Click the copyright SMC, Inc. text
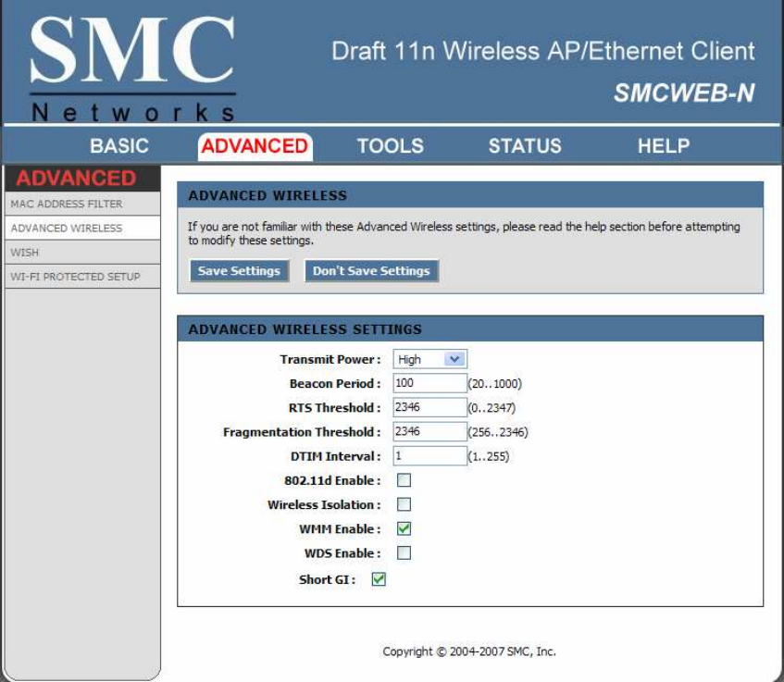Screen dimensions: 784x682 coord(469,651)
